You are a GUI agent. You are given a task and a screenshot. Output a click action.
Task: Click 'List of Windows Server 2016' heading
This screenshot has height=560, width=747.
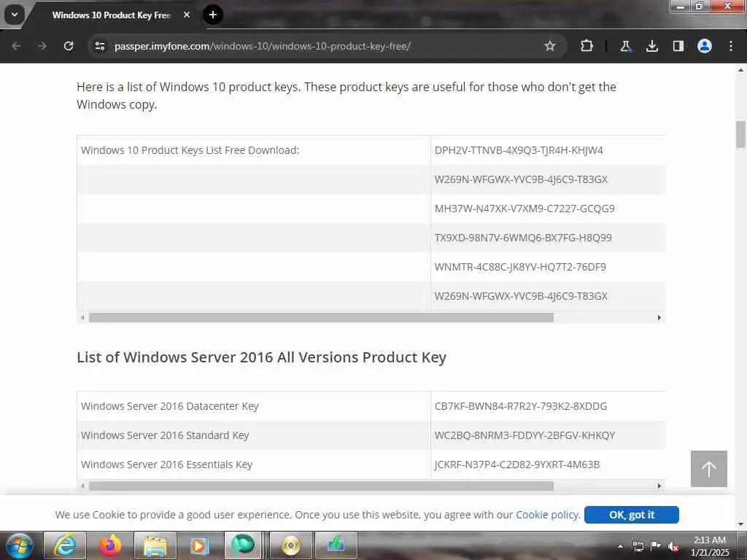pos(262,357)
